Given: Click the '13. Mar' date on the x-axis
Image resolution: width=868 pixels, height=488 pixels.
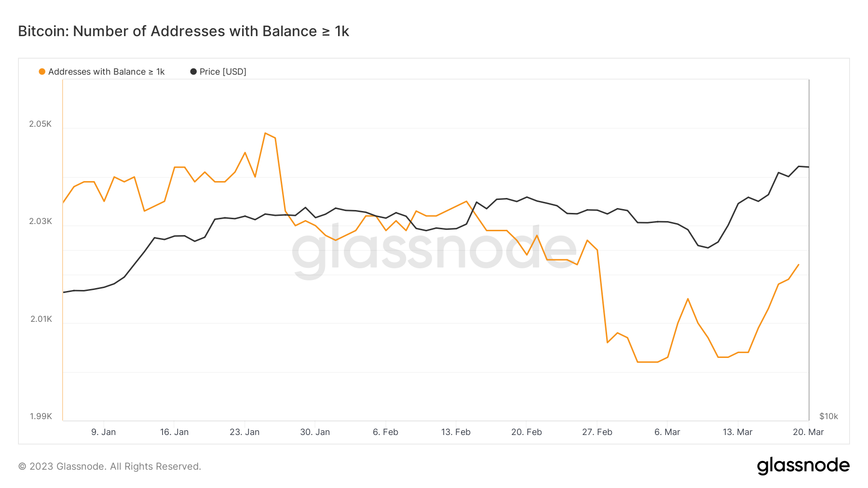Looking at the screenshot, I should (737, 432).
